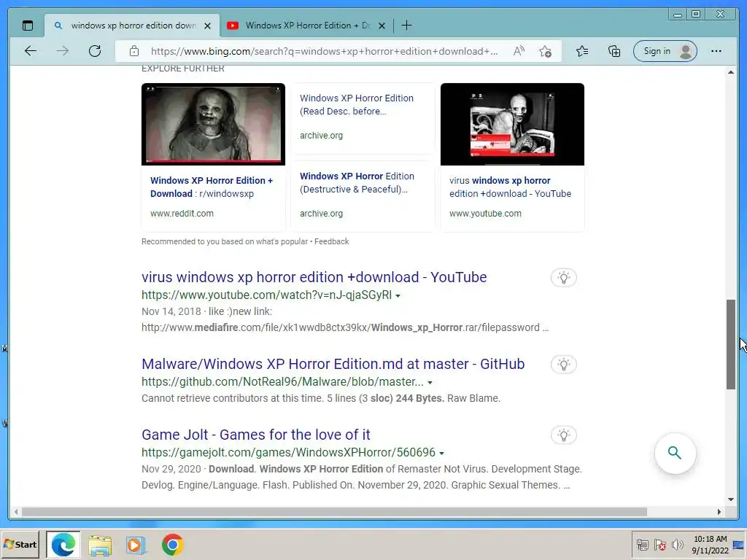The image size is (747, 560).
Task: View site info lock icon
Action: pos(134,51)
